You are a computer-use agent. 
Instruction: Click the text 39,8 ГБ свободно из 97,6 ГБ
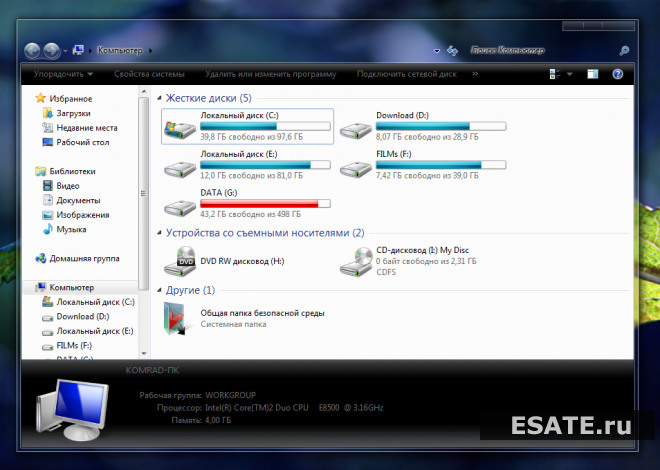click(251, 137)
